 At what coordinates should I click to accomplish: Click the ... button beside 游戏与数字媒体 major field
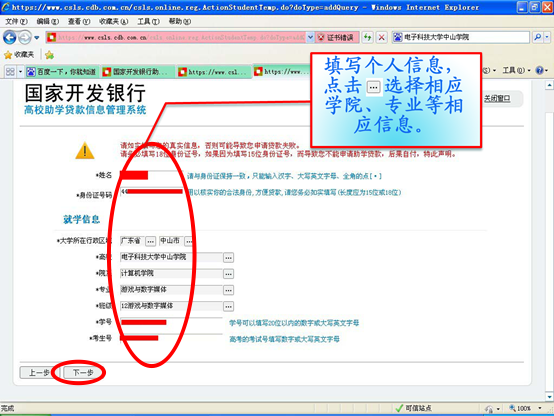click(x=228, y=290)
